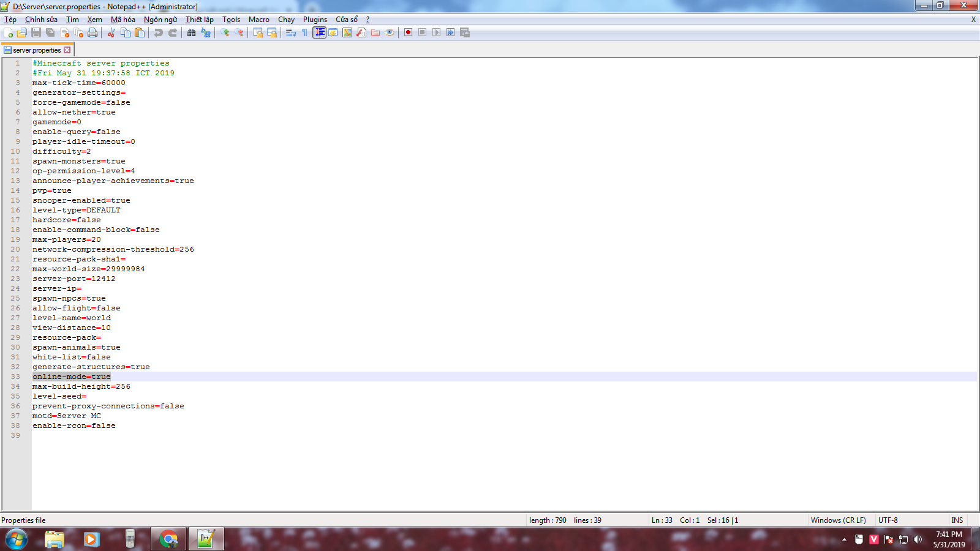
Task: Expand the Macro menu
Action: coord(259,20)
